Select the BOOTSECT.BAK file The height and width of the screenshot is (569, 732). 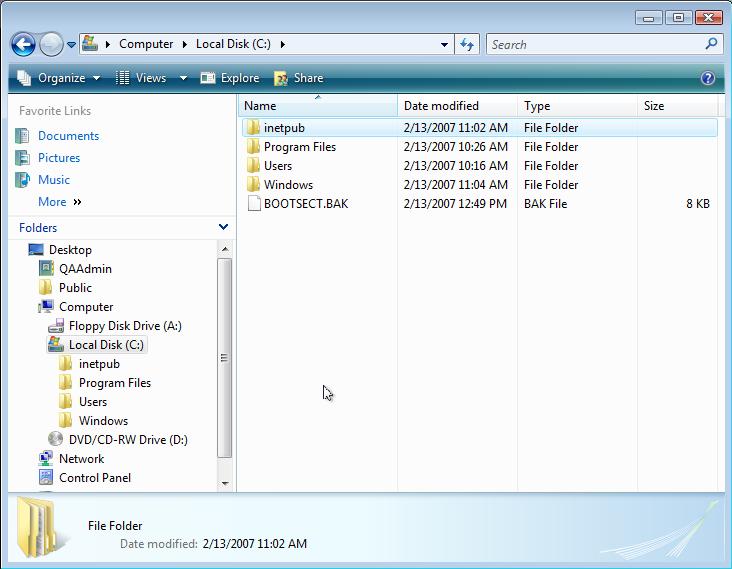click(479, 204)
